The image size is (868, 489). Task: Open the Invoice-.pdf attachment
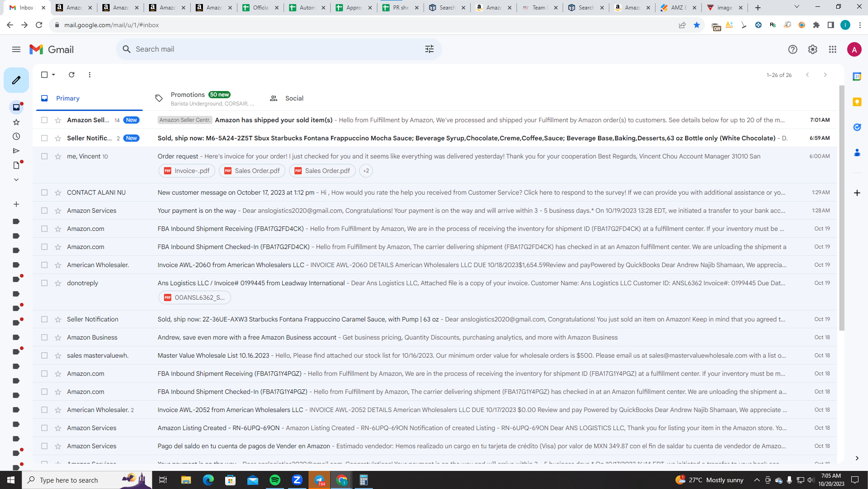[x=187, y=171]
